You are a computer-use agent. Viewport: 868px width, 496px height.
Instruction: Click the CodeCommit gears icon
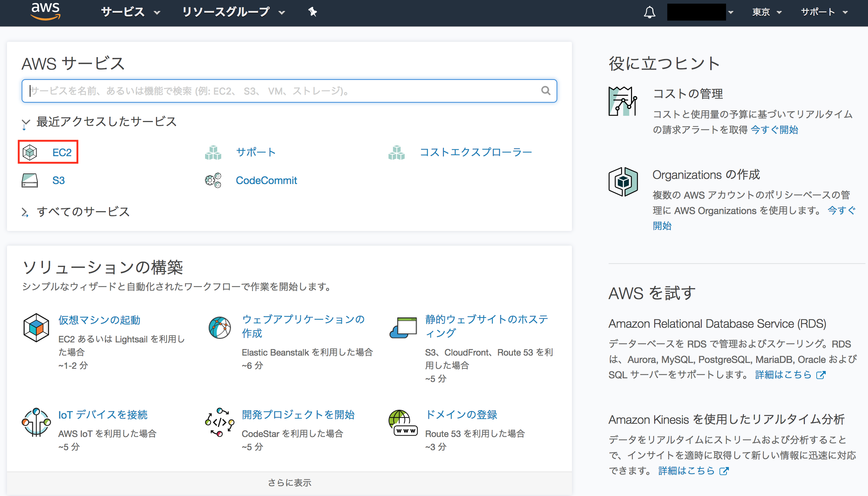click(x=213, y=180)
